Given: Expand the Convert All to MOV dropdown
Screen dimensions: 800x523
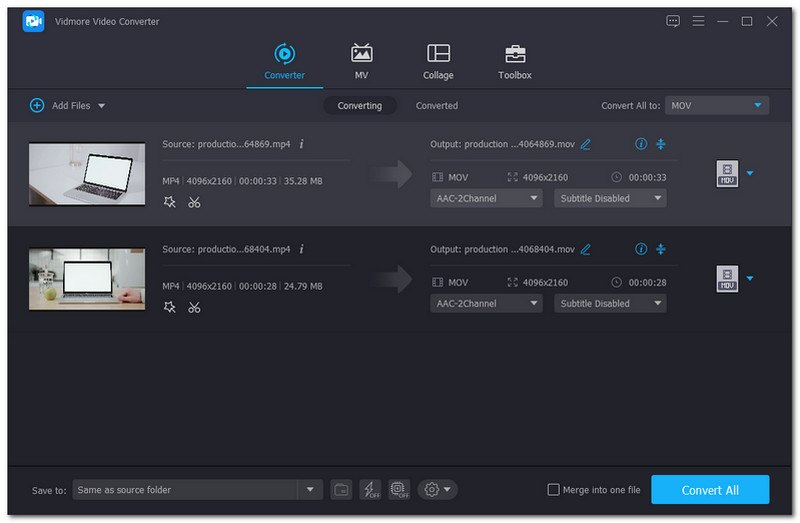Looking at the screenshot, I should click(716, 105).
